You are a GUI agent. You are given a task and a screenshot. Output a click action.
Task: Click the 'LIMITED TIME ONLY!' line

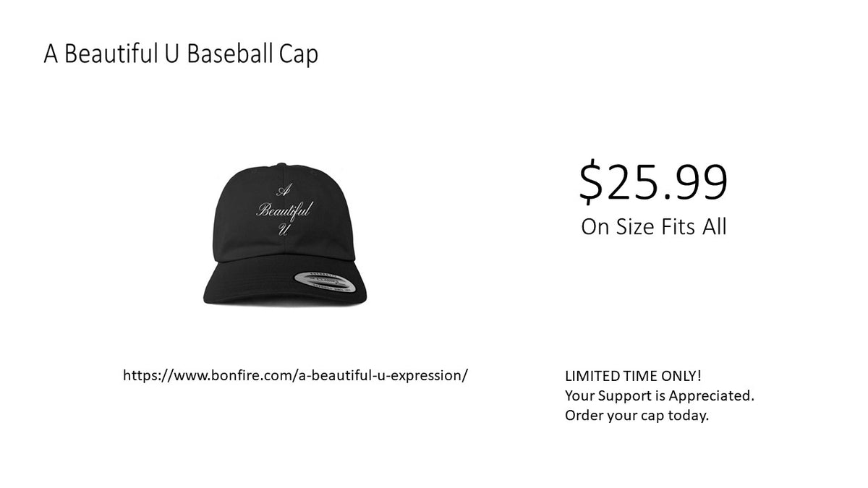coord(633,377)
